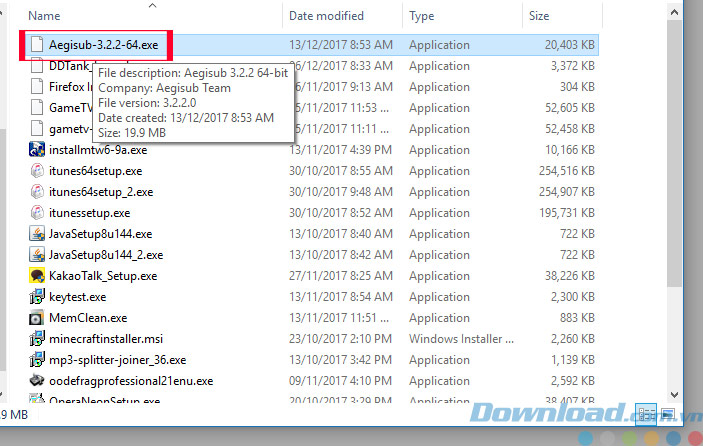Click the iTunes icon beside itunes64setup.exe
This screenshot has width=703, height=446.
tap(37, 171)
